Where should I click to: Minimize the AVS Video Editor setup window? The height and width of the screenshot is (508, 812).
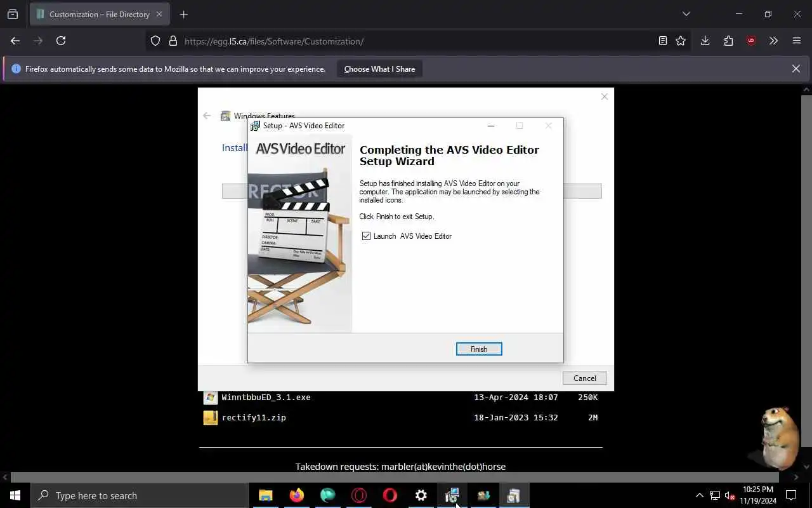(x=490, y=126)
